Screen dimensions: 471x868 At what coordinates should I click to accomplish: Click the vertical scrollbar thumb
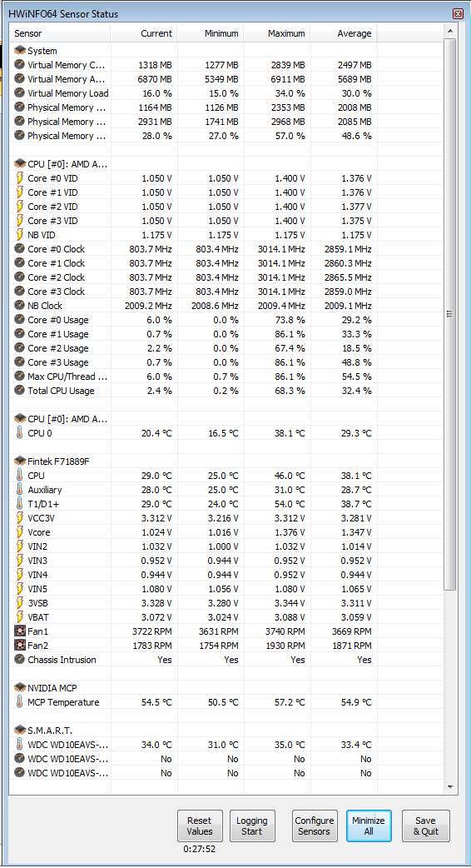tap(449, 314)
